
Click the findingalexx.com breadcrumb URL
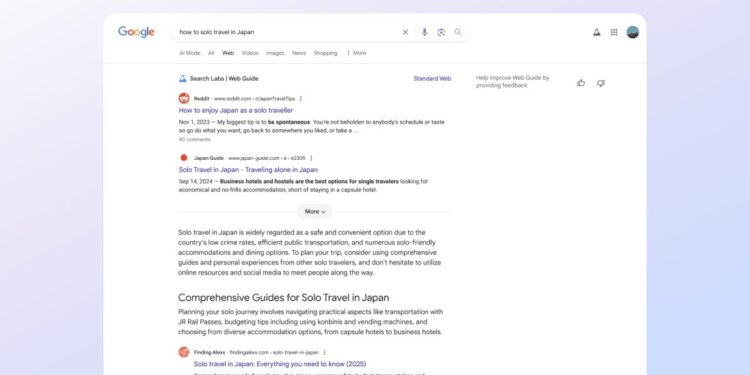274,352
